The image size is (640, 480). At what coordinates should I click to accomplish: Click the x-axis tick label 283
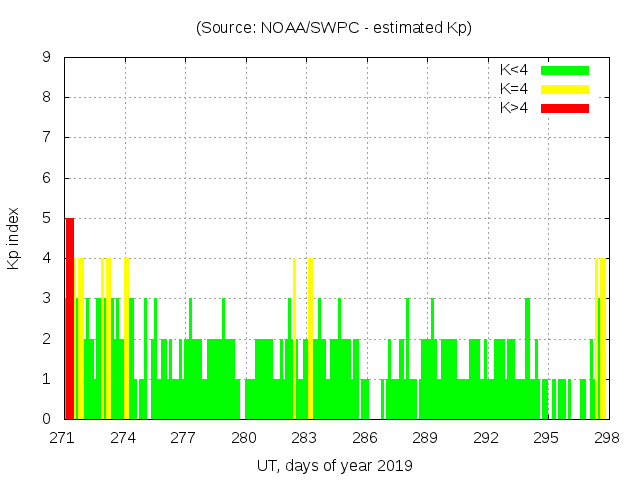tap(304, 438)
